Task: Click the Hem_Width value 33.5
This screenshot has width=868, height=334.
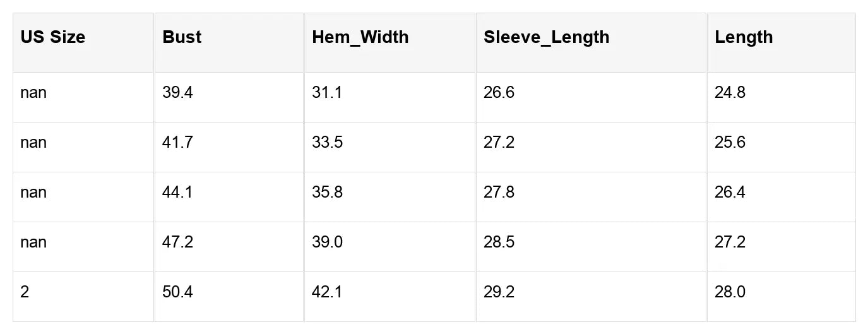Action: pyautogui.click(x=327, y=143)
